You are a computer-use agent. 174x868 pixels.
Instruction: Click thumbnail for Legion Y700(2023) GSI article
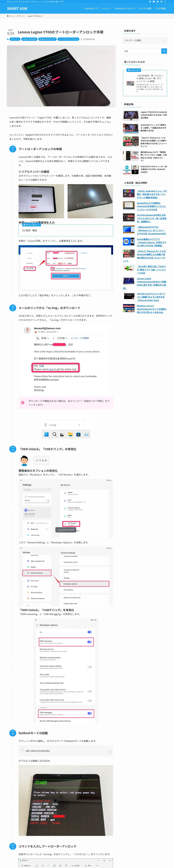pos(131,116)
